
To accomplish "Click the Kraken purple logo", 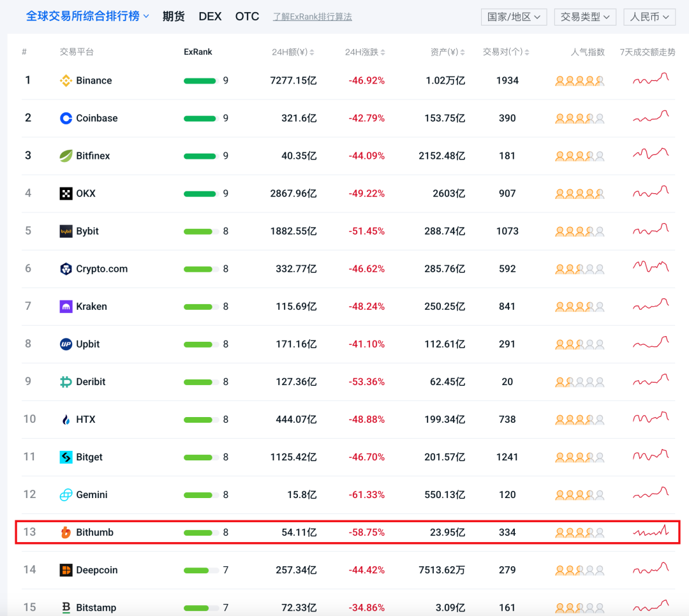I will tap(66, 307).
